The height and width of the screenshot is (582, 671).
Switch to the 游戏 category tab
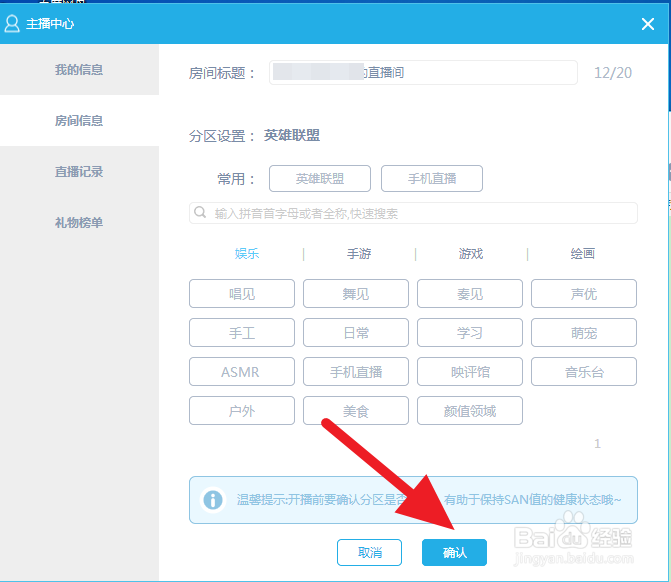point(471,254)
